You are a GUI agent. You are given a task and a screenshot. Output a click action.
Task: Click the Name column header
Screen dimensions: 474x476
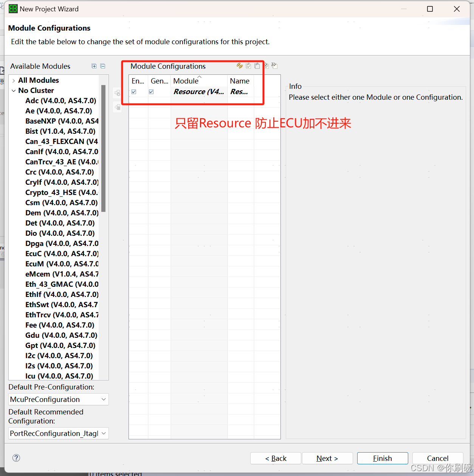(x=240, y=81)
